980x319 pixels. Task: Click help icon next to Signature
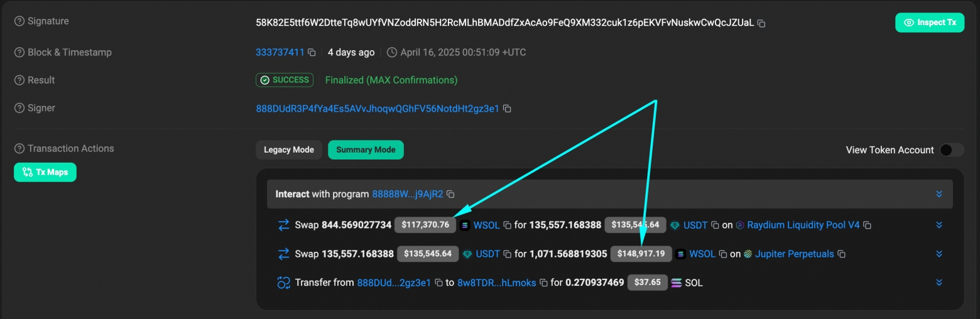(19, 21)
